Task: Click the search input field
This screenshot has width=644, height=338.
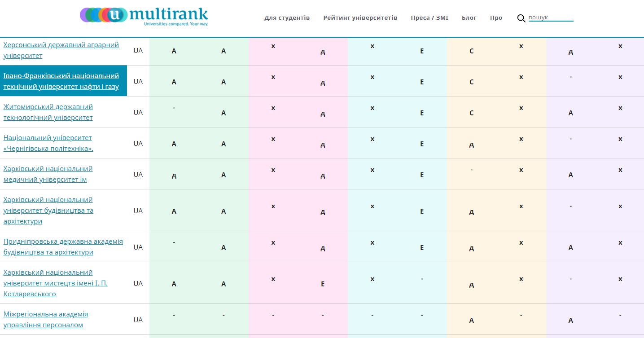Action: (551, 18)
